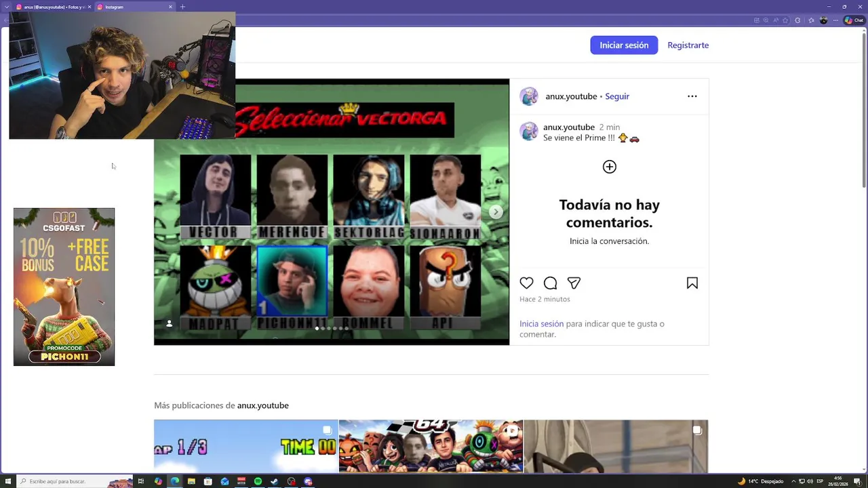
Task: Open the Mail app in taskbar
Action: [x=224, y=481]
